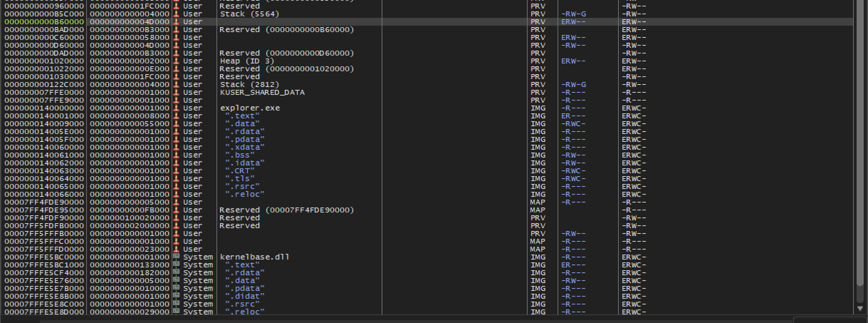Click the user icon in the highlighted 0000000000B60000 row
The width and height of the screenshot is (868, 323).
click(x=176, y=22)
